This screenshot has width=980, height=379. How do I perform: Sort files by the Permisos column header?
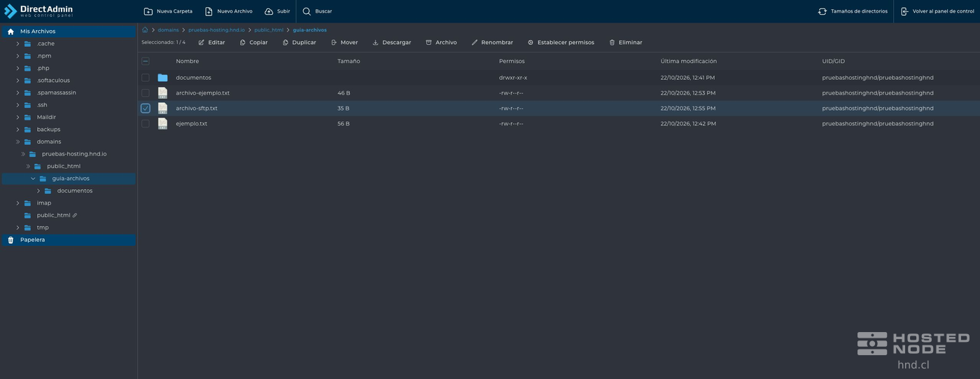pos(512,62)
